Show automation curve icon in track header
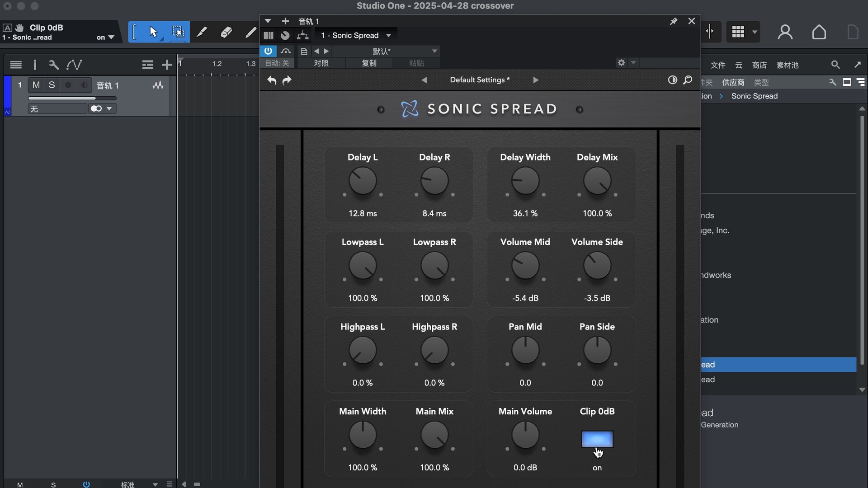Viewport: 868px width, 488px height. (x=74, y=65)
